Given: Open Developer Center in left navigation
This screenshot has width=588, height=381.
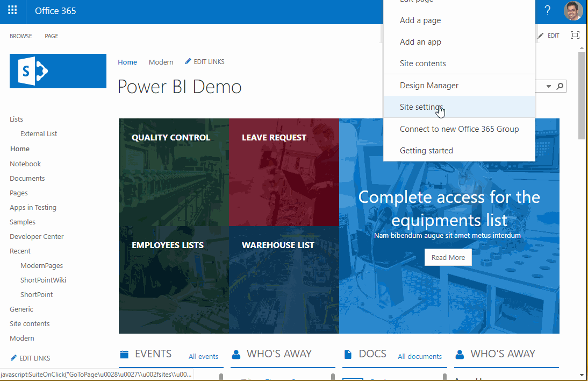Looking at the screenshot, I should (37, 236).
